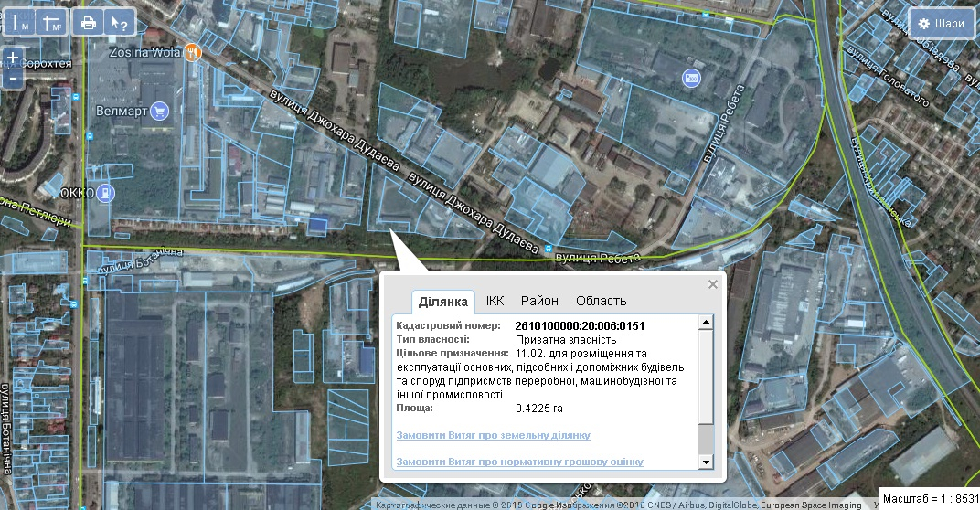Switch to the Ділянка tab
Viewport: 980px width, 510px height.
[443, 302]
